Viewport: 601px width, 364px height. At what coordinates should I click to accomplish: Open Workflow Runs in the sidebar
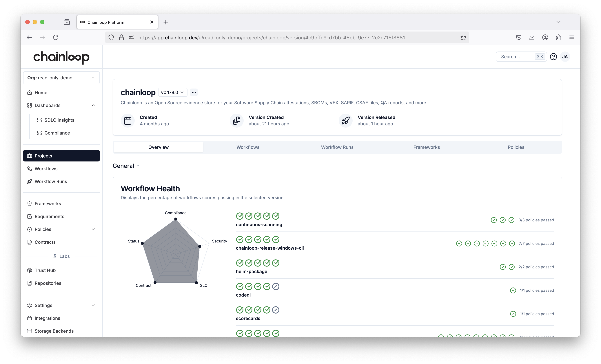coord(61,181)
